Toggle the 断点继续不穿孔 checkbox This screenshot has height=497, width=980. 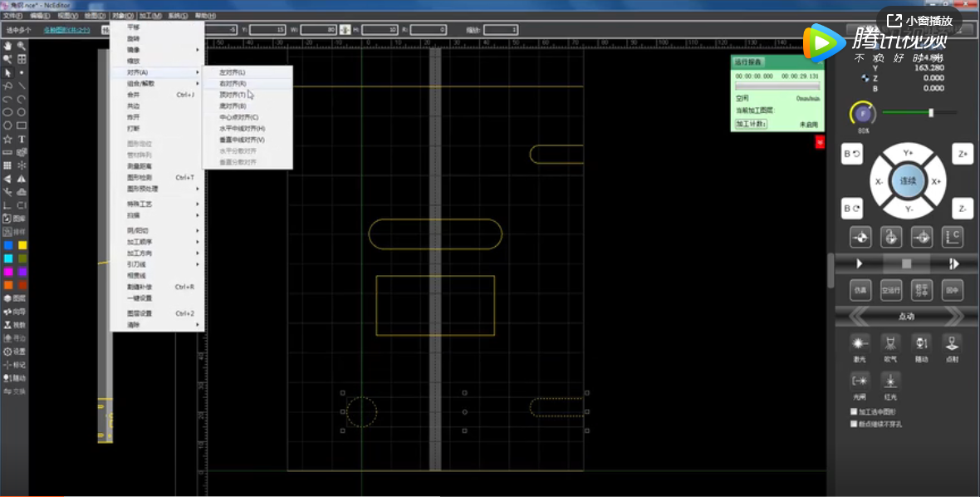click(x=855, y=424)
